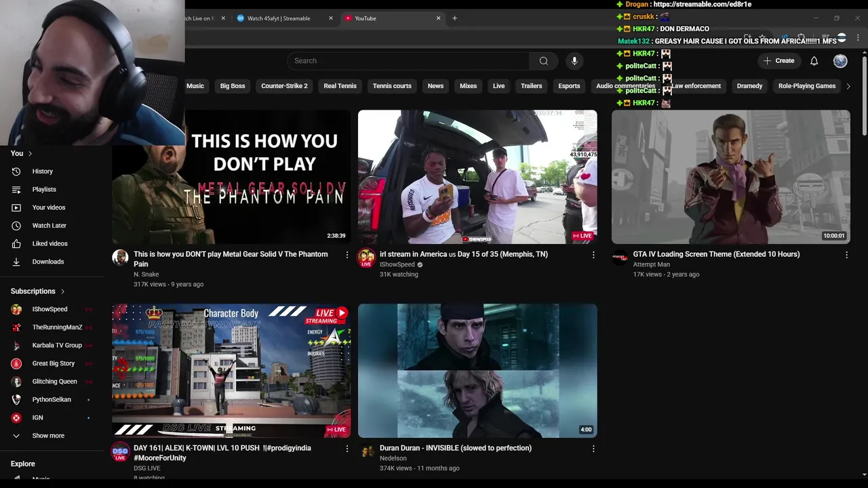Open 'irl stream in America' video title
Image resolution: width=868 pixels, height=488 pixels.
[463, 254]
